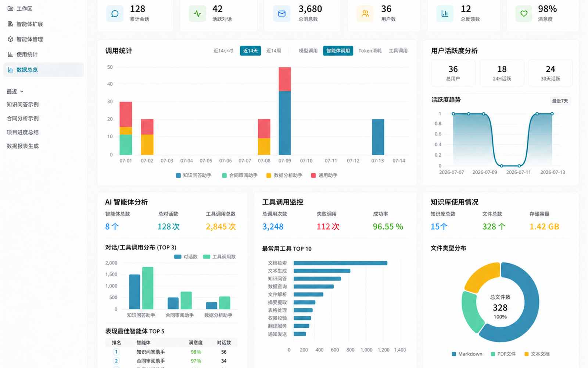Screen dimensions: 588x368
Task: Click the 使用统计 chart icon
Action: pos(10,54)
